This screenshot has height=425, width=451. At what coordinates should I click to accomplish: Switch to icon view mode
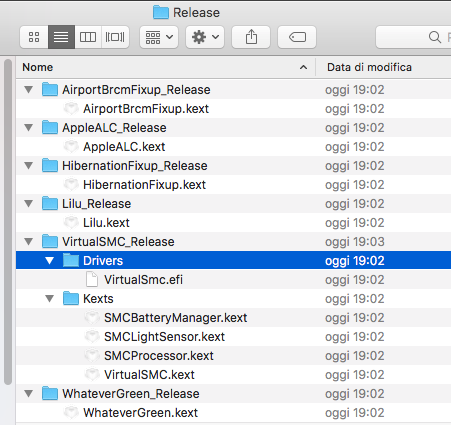34,37
